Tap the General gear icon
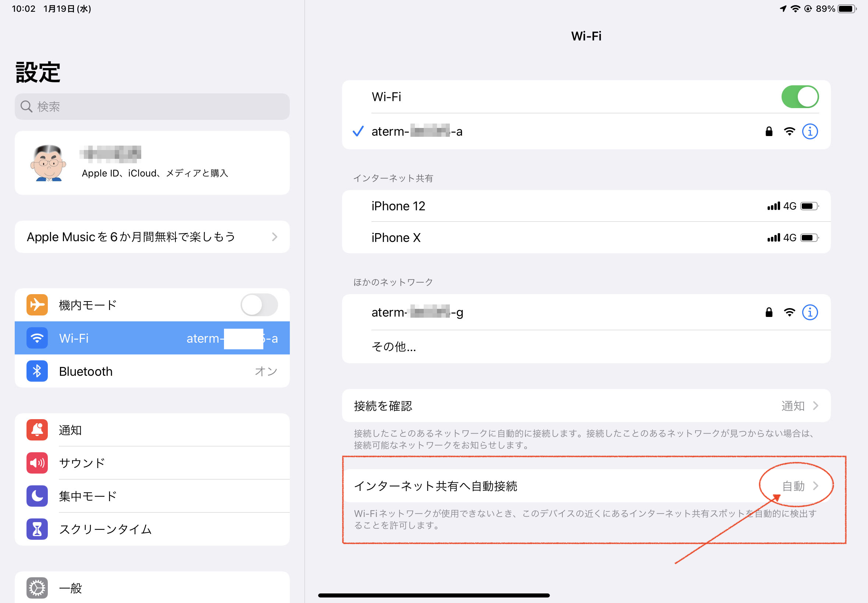The height and width of the screenshot is (603, 868). point(37,588)
